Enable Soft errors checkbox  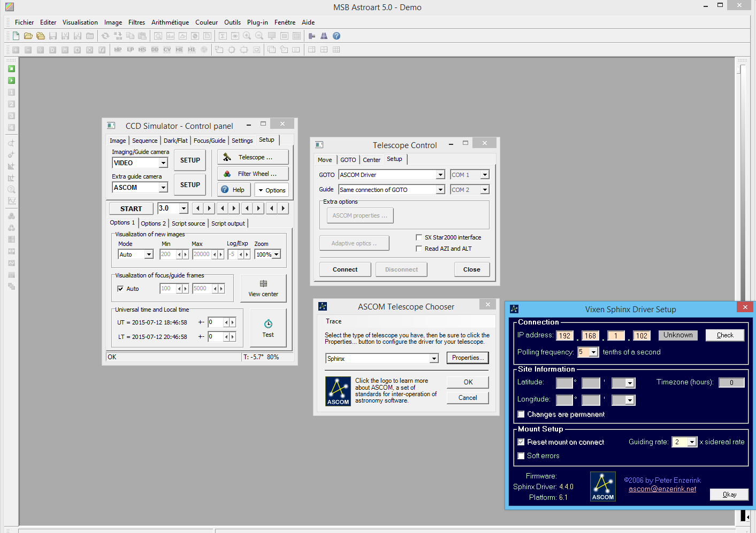(x=521, y=456)
